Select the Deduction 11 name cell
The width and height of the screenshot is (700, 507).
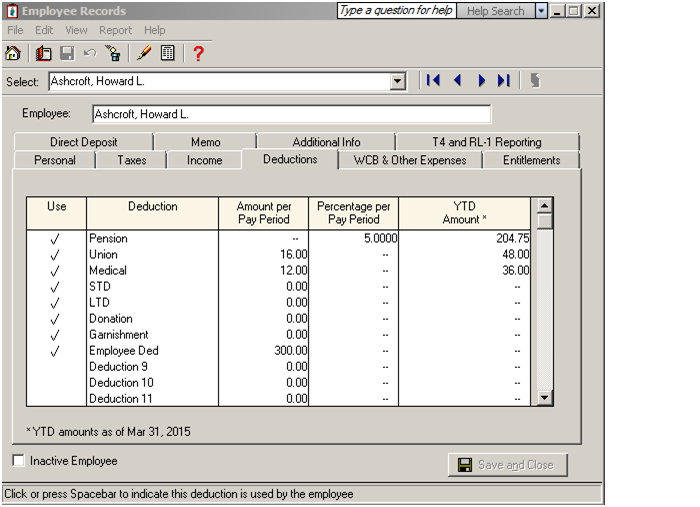point(152,399)
